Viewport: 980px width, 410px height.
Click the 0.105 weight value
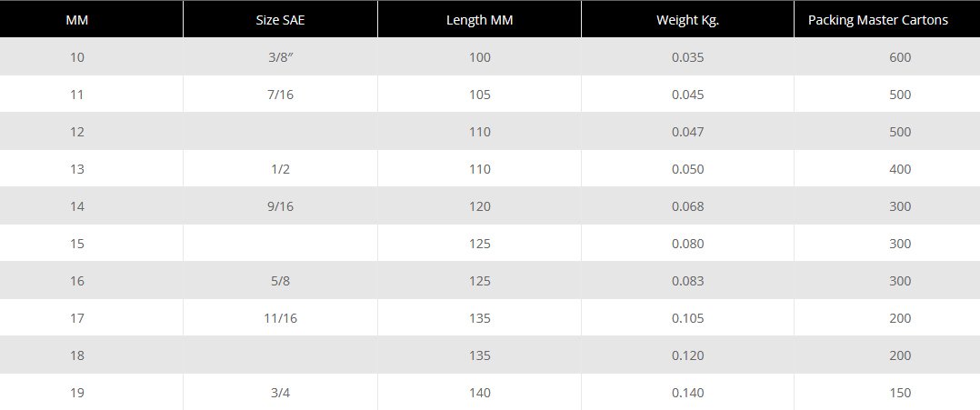687,318
